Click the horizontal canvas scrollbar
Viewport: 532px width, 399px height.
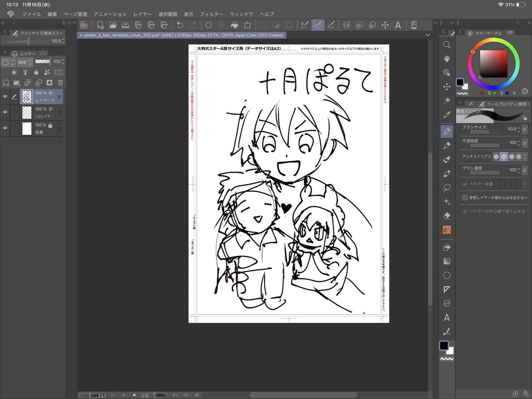tap(303, 395)
